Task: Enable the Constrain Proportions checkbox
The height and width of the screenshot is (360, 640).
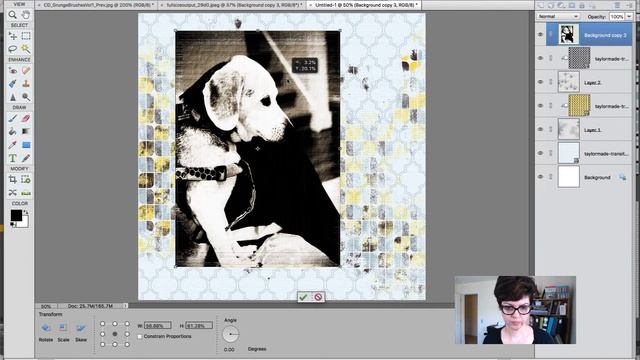Action: point(140,337)
